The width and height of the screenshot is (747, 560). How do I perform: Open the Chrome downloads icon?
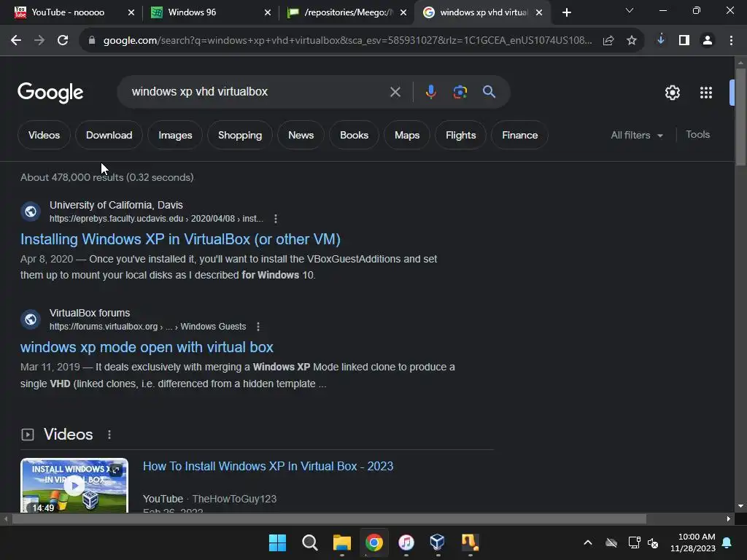[661, 40]
